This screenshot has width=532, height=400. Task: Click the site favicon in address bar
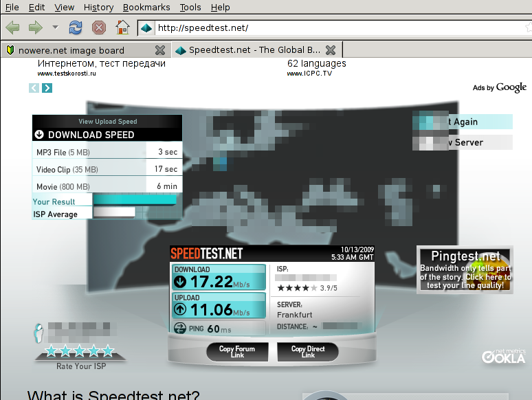146,27
